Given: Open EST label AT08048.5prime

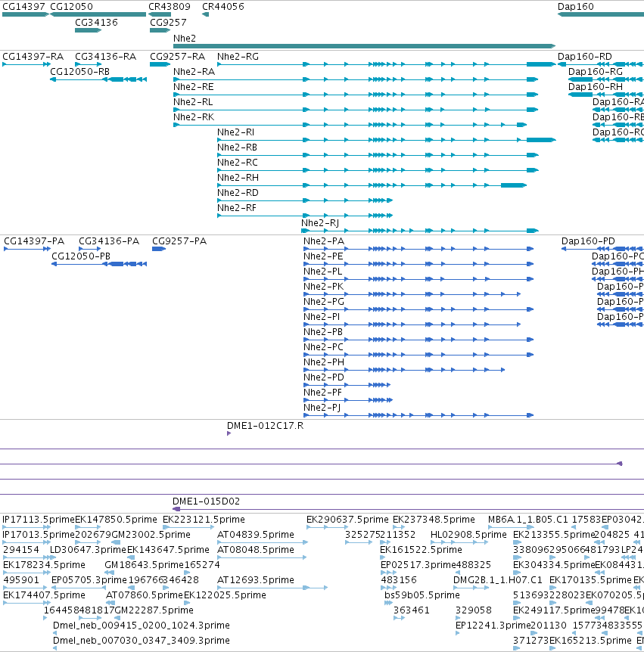Looking at the screenshot, I should pyautogui.click(x=256, y=550).
